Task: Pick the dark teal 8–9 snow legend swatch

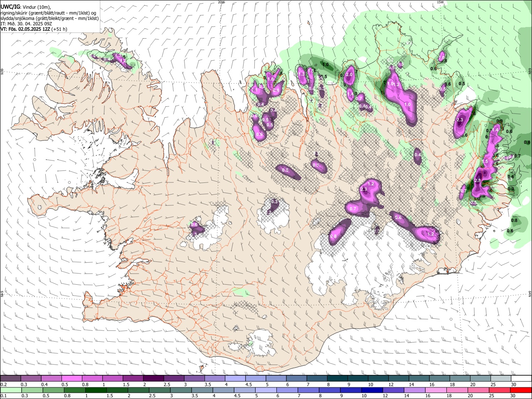Action: click(x=337, y=379)
